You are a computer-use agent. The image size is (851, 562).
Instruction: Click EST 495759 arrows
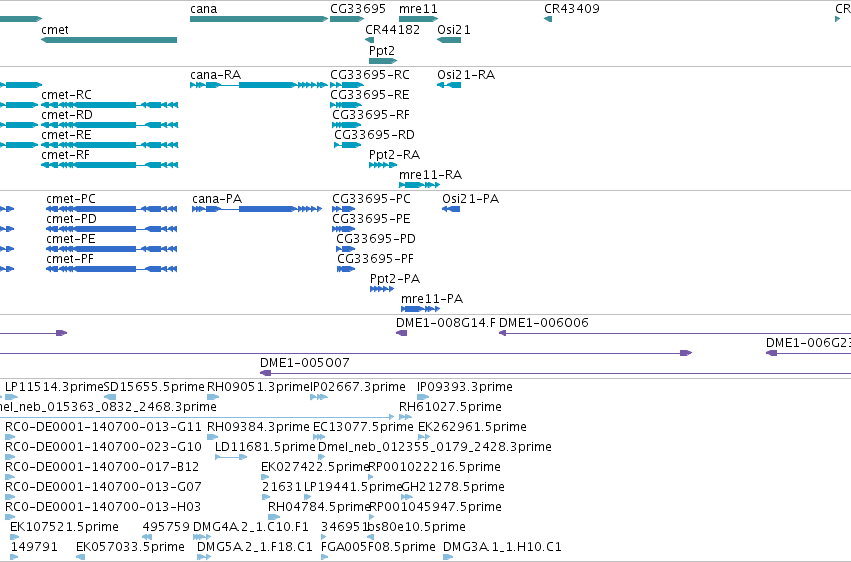coord(147,537)
